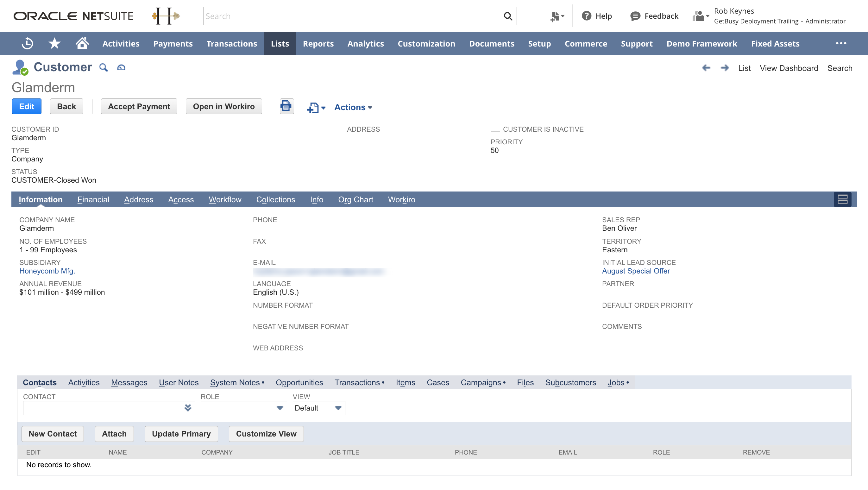This screenshot has height=490, width=868.
Task: Open the Role dropdown in Contacts
Action: [244, 408]
